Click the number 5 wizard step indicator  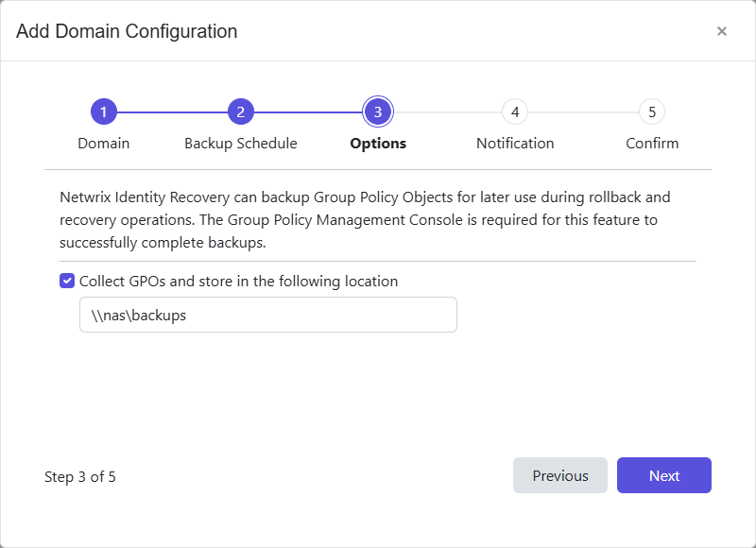[x=651, y=111]
